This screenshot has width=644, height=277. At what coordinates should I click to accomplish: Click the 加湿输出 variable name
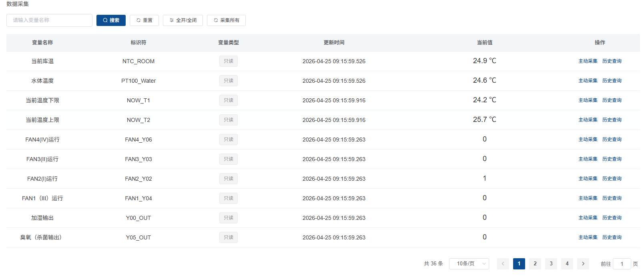42,218
